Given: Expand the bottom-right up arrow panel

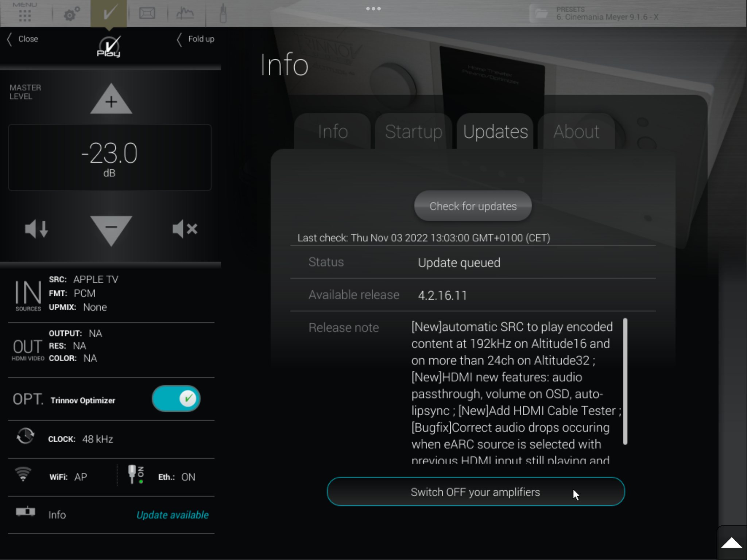Looking at the screenshot, I should 731,543.
